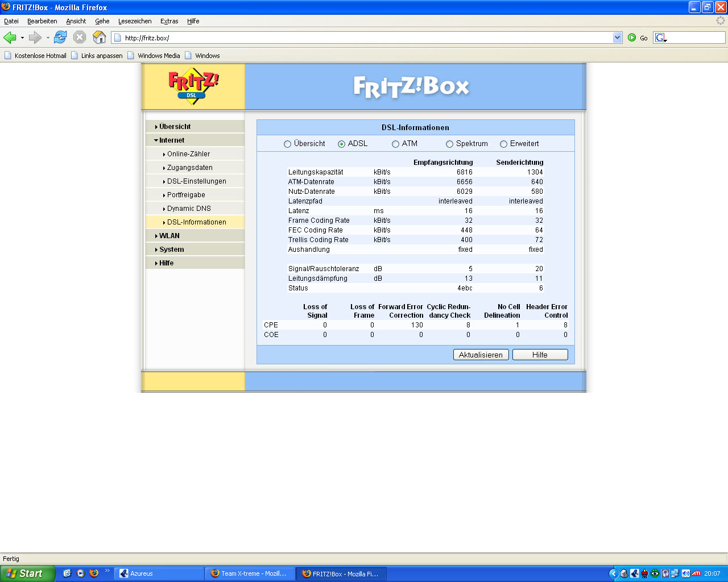
Task: Expand the System sidebar section
Action: [195, 250]
